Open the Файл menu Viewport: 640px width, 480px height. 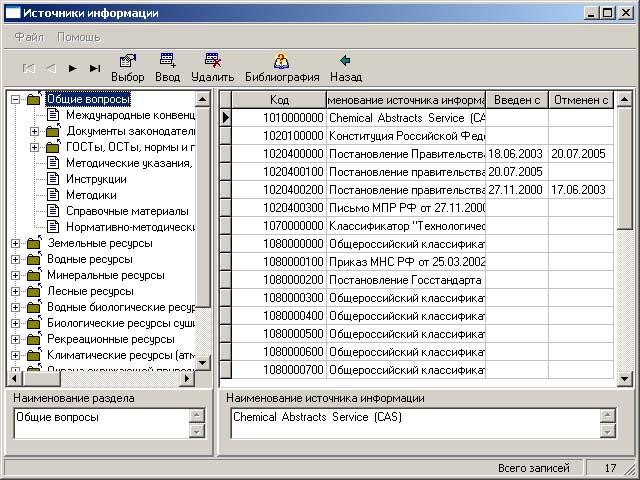pyautogui.click(x=29, y=36)
